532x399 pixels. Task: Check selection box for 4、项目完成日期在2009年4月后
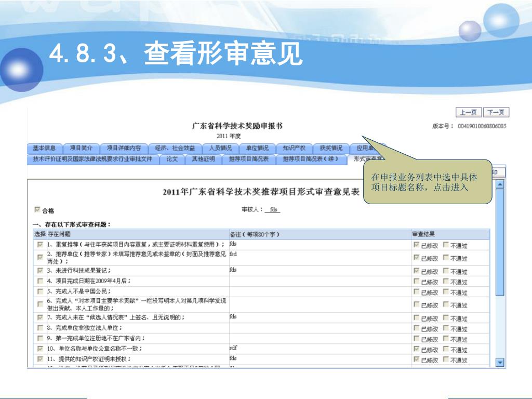coord(41,281)
